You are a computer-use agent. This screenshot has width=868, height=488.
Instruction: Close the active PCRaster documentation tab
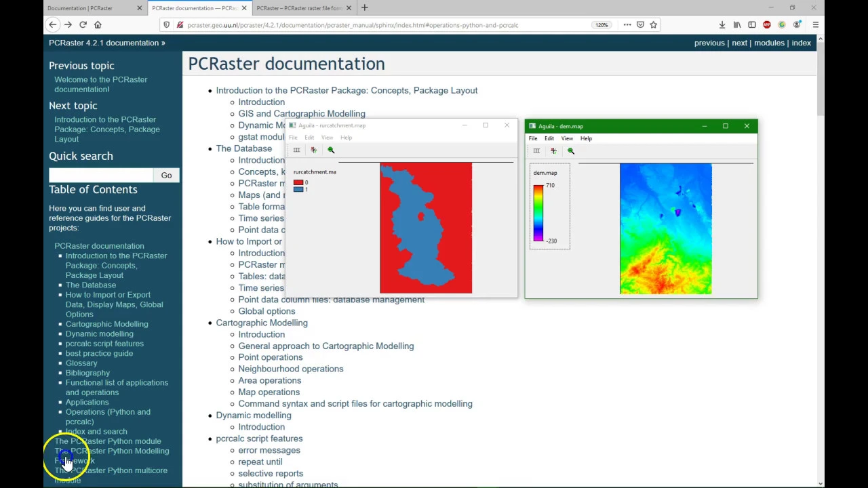[x=244, y=8]
